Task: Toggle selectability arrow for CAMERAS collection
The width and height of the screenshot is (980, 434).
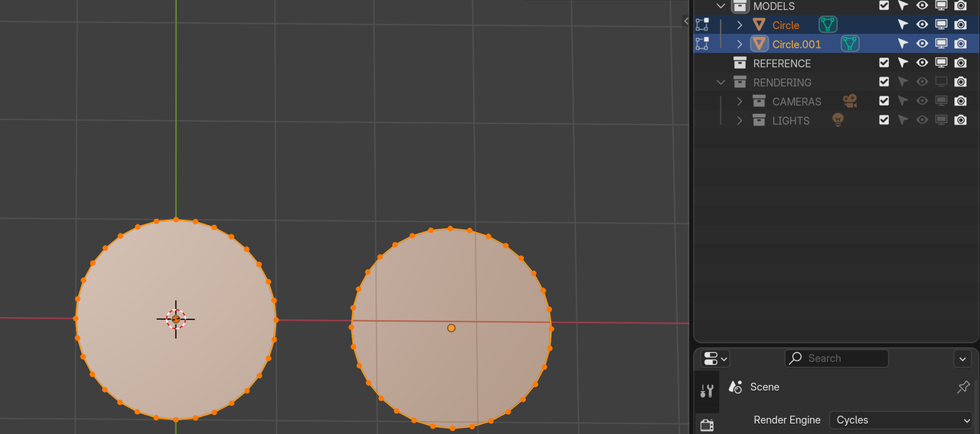Action: 903,101
